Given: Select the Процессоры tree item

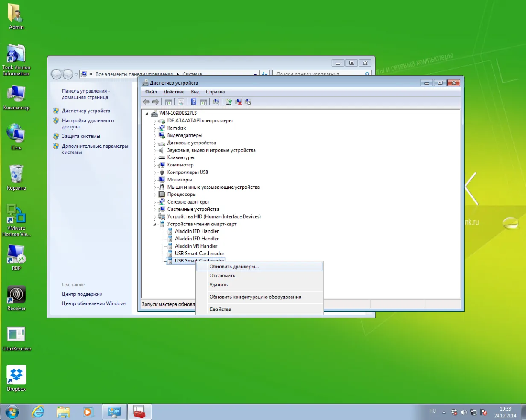Looking at the screenshot, I should coord(182,195).
